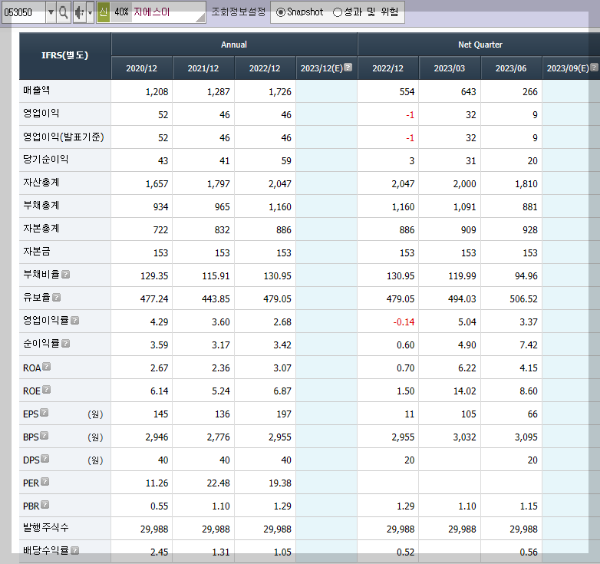The width and height of the screenshot is (600, 564).
Task: Click the 1,208 revenue value for 2020/12
Action: [157, 91]
